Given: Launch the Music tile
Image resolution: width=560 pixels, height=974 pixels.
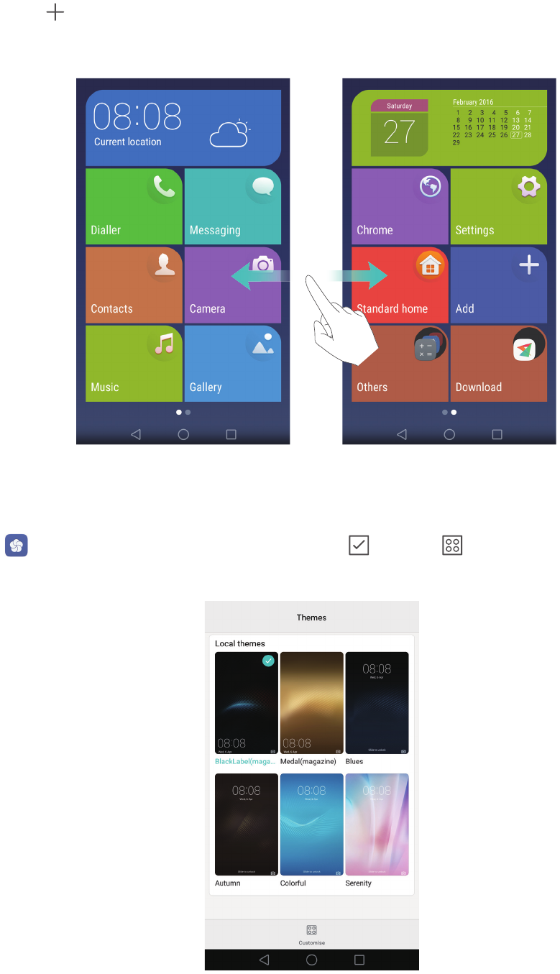Looking at the screenshot, I should (x=134, y=363).
